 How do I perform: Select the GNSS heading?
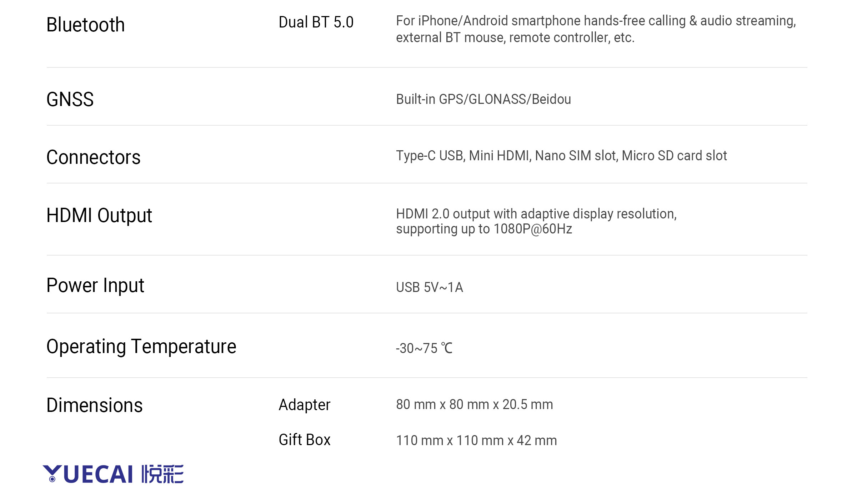coord(70,99)
